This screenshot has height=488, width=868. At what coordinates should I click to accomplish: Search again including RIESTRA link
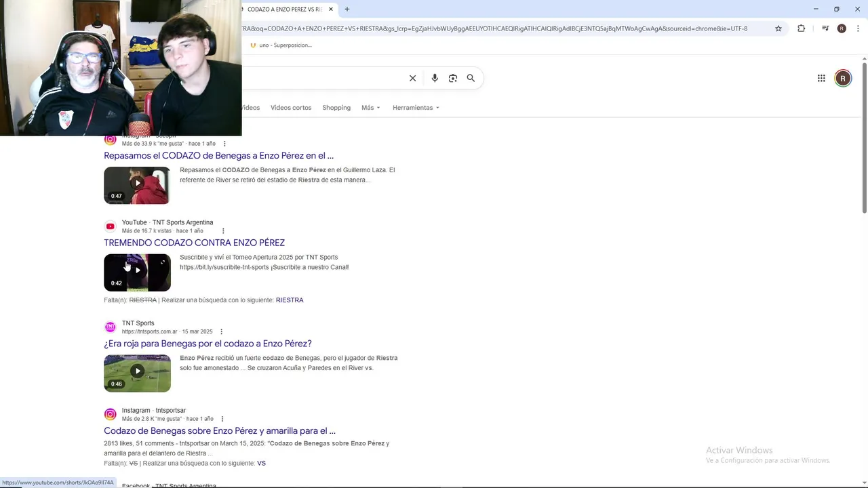pos(290,300)
